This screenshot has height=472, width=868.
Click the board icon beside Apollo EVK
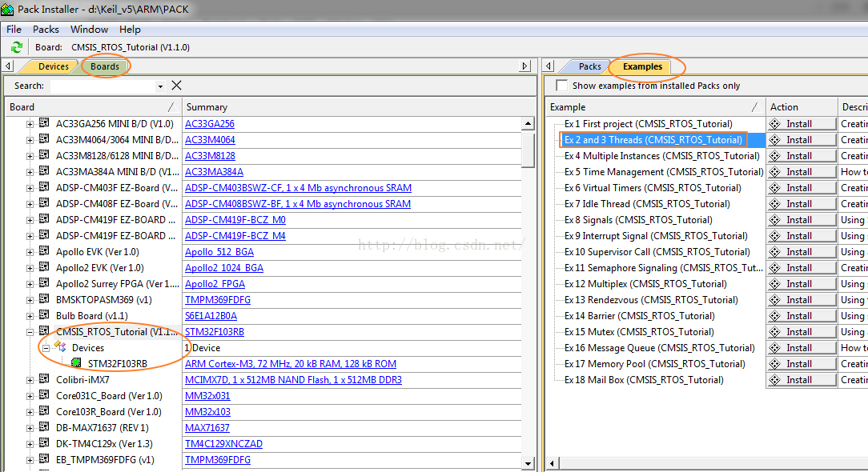click(x=44, y=252)
